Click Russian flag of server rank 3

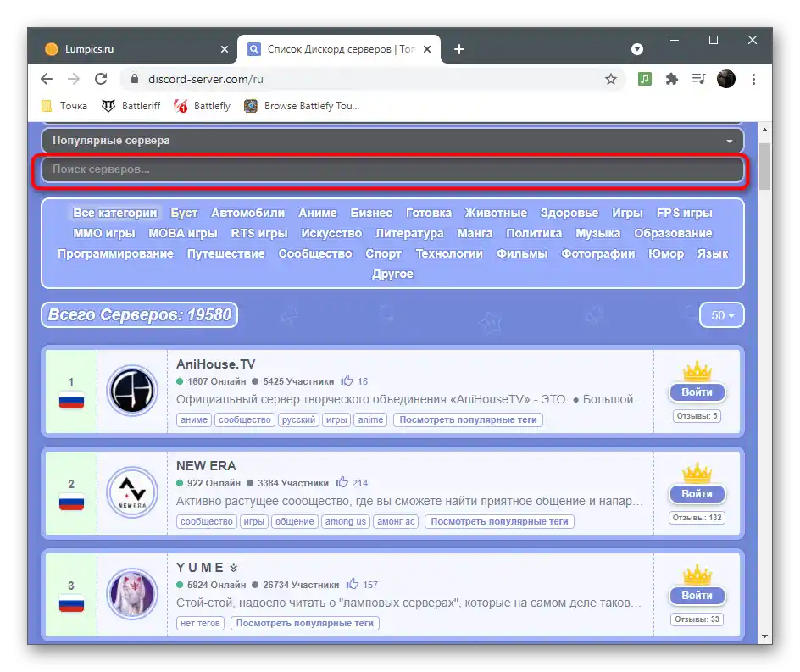coord(71,604)
